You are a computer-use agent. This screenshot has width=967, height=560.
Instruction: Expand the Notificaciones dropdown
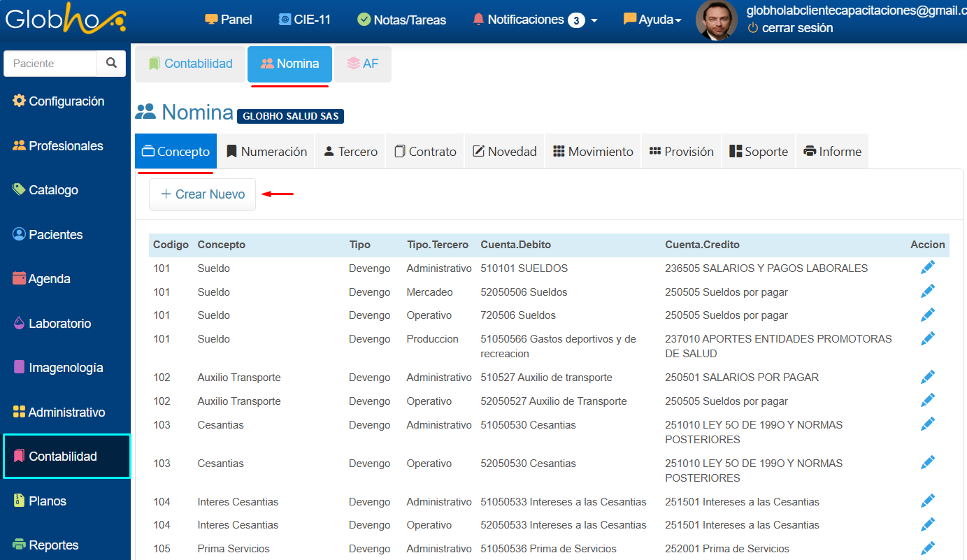click(535, 20)
